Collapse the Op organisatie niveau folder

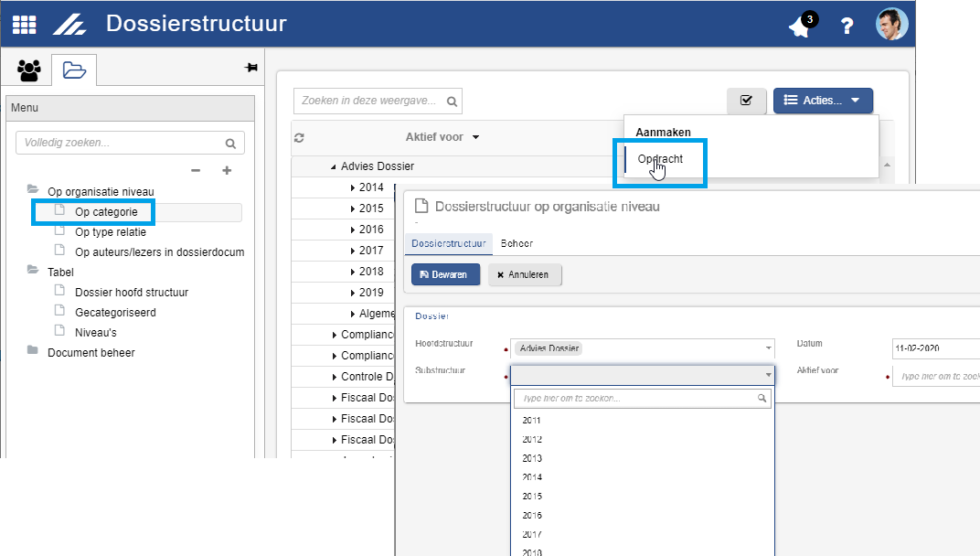pos(33,189)
